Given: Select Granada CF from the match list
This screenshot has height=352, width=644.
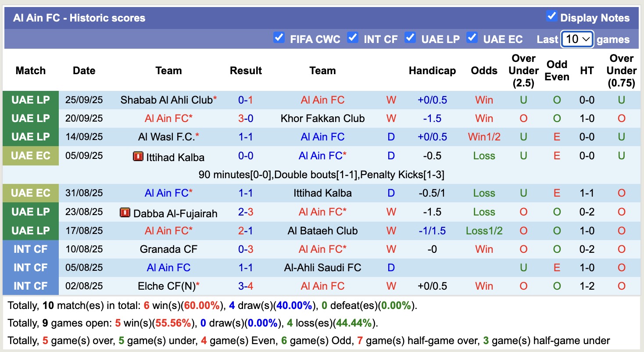Looking at the screenshot, I should pyautogui.click(x=168, y=249).
